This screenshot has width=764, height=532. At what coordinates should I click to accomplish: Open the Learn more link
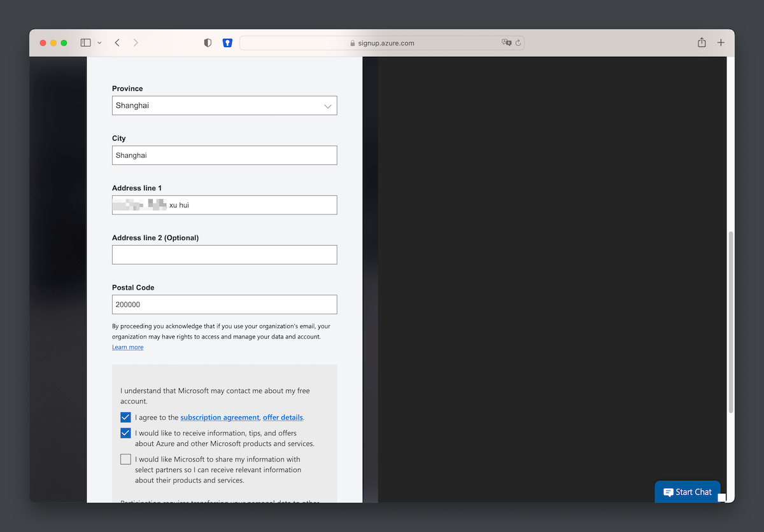(x=128, y=347)
